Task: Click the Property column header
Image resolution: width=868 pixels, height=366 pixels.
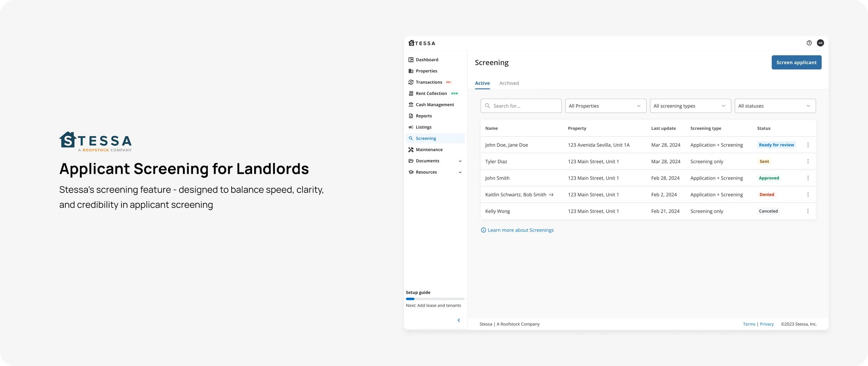Action: (577, 128)
